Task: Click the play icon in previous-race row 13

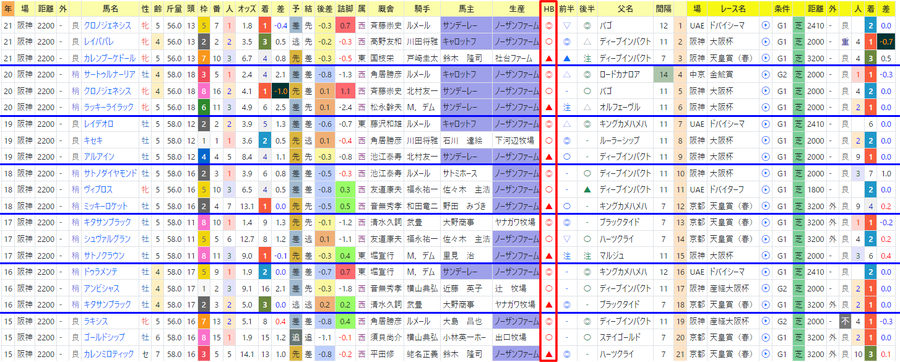Action: 765,223
